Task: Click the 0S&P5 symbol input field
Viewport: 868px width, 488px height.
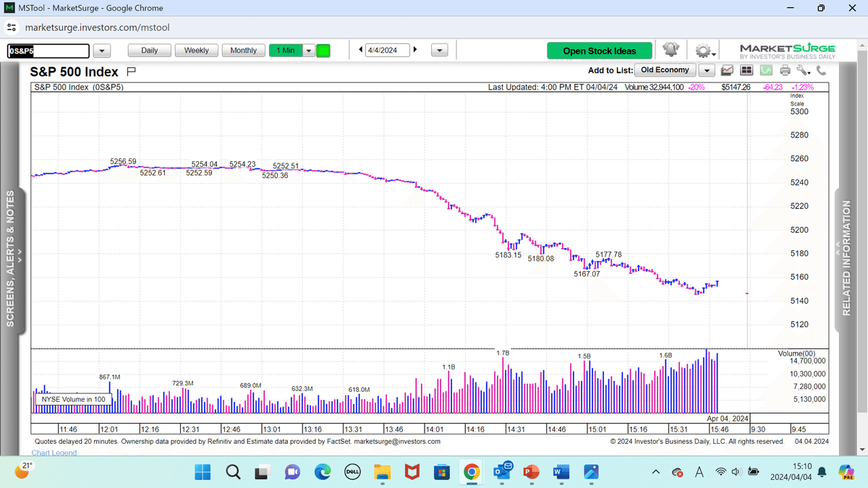Action: (48, 51)
